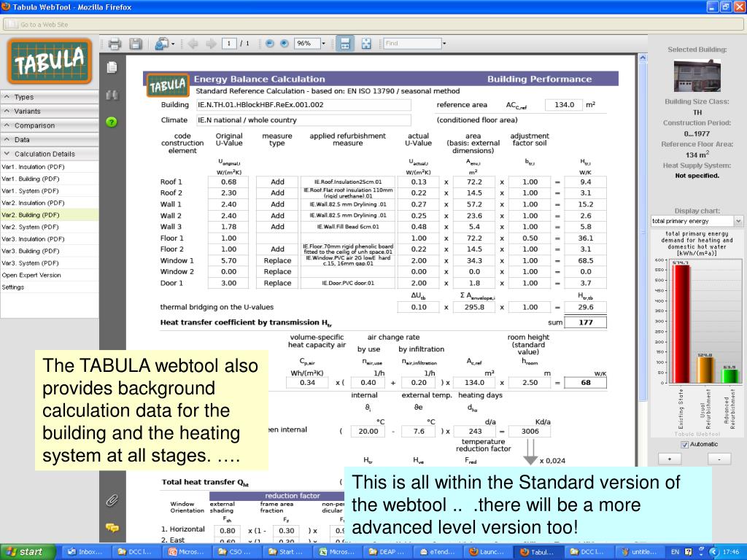747x560 pixels.
Task: Open Var3. Insulation (PDF)
Action: tap(33, 239)
